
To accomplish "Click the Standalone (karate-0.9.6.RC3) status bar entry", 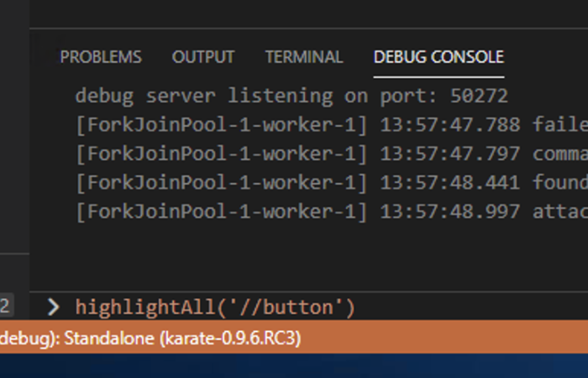I will pyautogui.click(x=150, y=339).
